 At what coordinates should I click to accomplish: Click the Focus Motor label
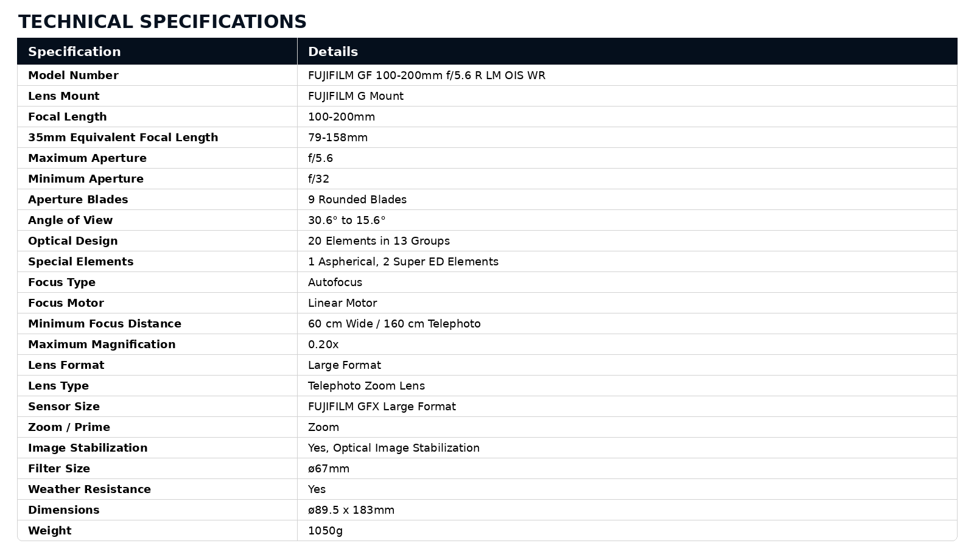66,303
